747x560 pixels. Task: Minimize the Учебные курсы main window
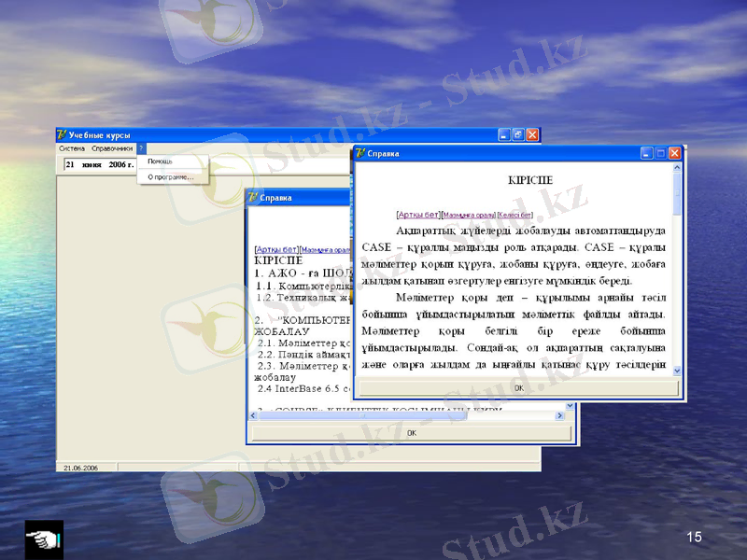coord(503,135)
